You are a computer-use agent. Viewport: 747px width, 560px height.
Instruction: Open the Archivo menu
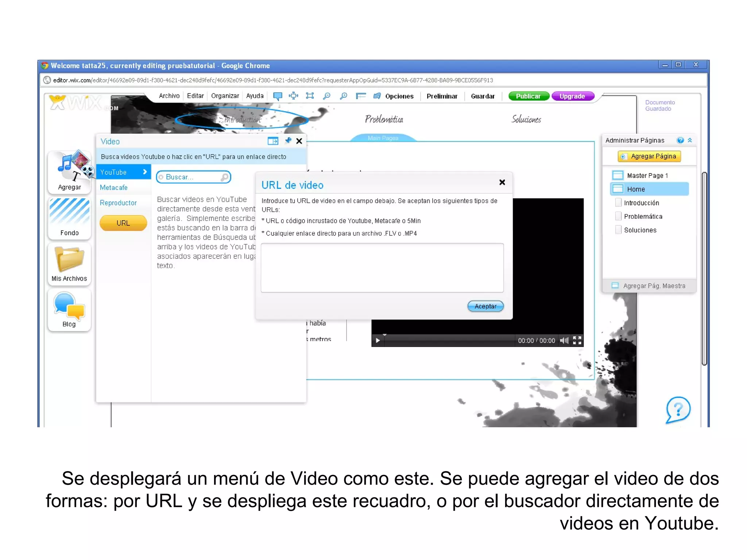click(169, 96)
